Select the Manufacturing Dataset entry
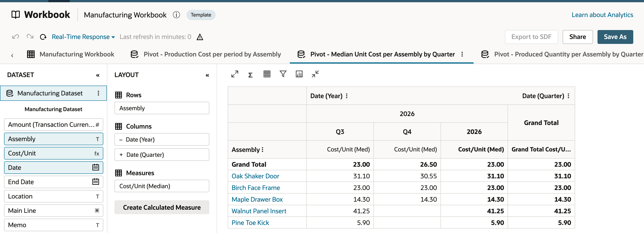This screenshot has height=233, width=644. (x=53, y=93)
